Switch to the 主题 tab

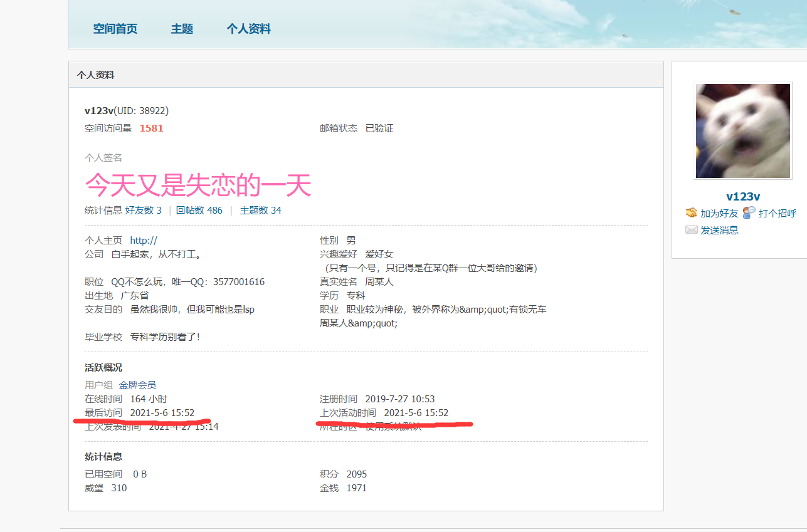[x=182, y=29]
